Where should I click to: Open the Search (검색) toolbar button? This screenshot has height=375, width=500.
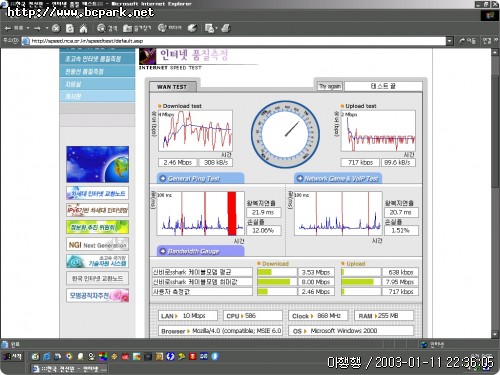107,28
